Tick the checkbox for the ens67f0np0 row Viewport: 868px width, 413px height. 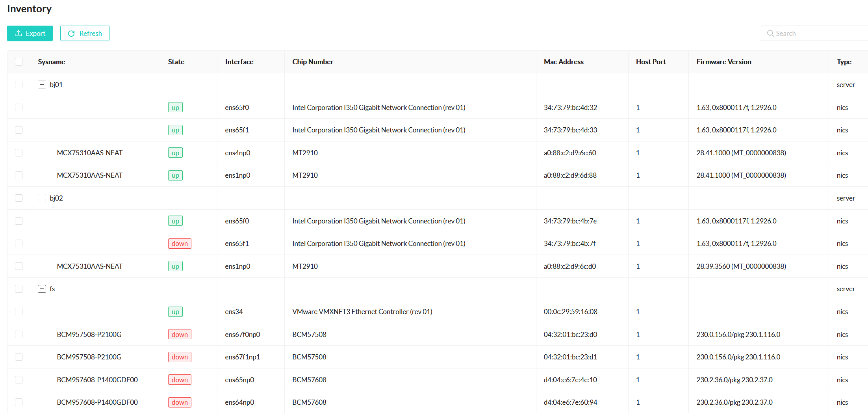(19, 335)
